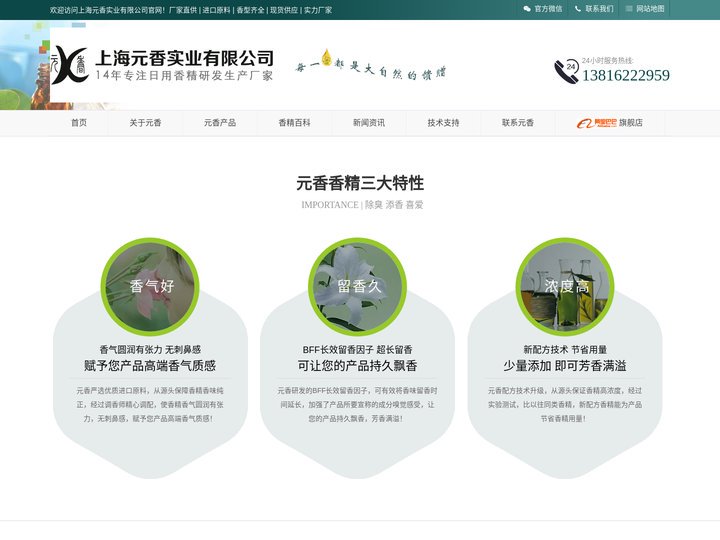720x540 pixels.
Task: Click text 可让您的产品持久飘香
Action: click(x=357, y=366)
